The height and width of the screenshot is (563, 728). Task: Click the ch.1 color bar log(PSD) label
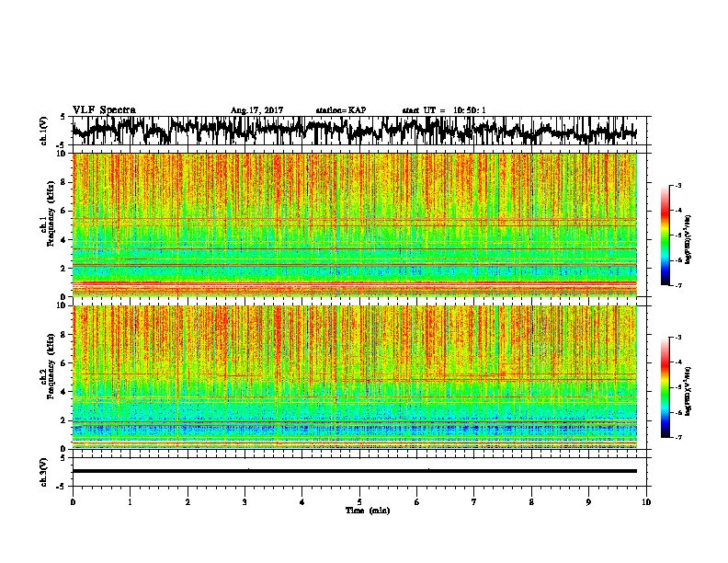(x=688, y=239)
